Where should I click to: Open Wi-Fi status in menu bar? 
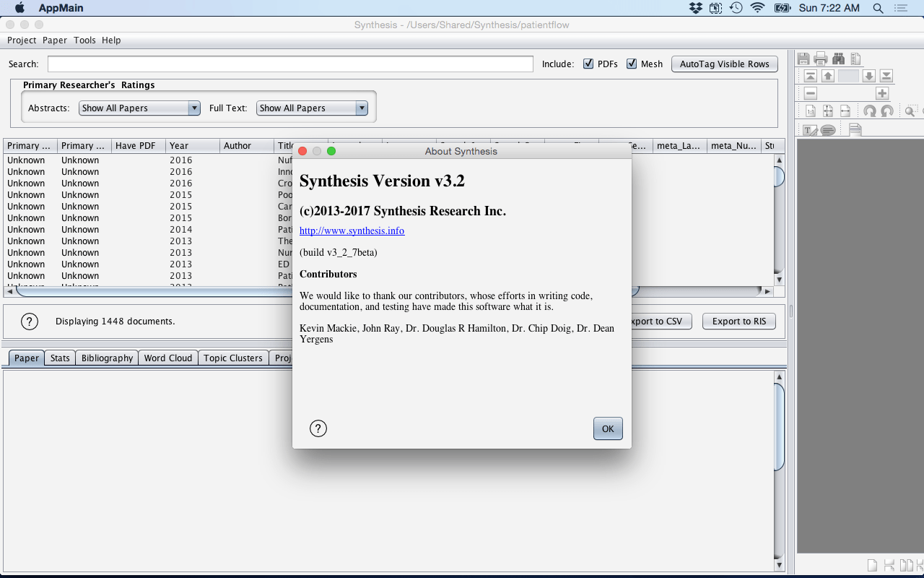757,8
